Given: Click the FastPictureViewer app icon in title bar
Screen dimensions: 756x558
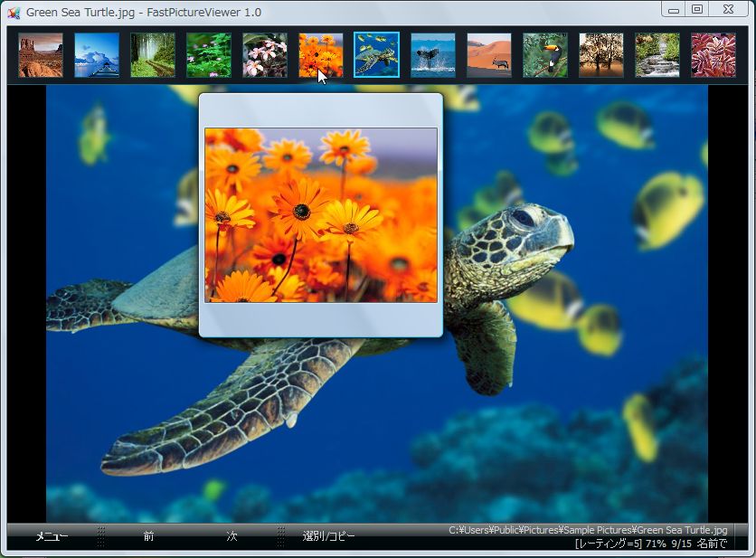Looking at the screenshot, I should click(14, 13).
